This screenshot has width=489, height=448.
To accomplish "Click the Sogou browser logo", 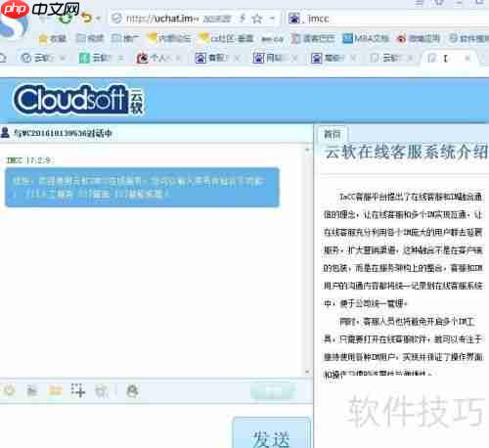I will coord(13,26).
